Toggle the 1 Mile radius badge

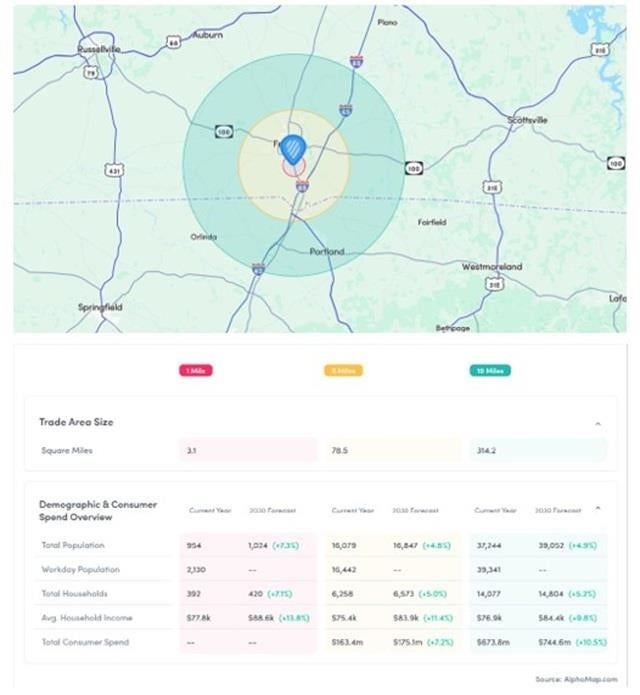pos(196,371)
